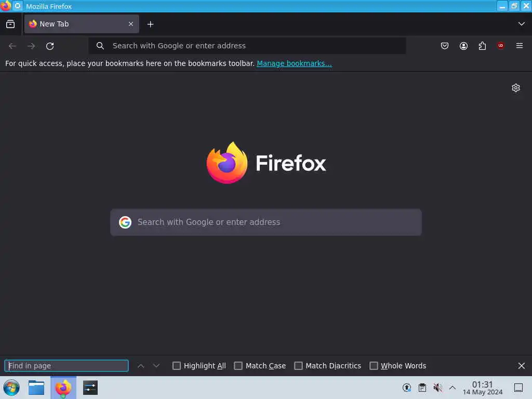
Task: Close the find bar
Action: click(521, 366)
